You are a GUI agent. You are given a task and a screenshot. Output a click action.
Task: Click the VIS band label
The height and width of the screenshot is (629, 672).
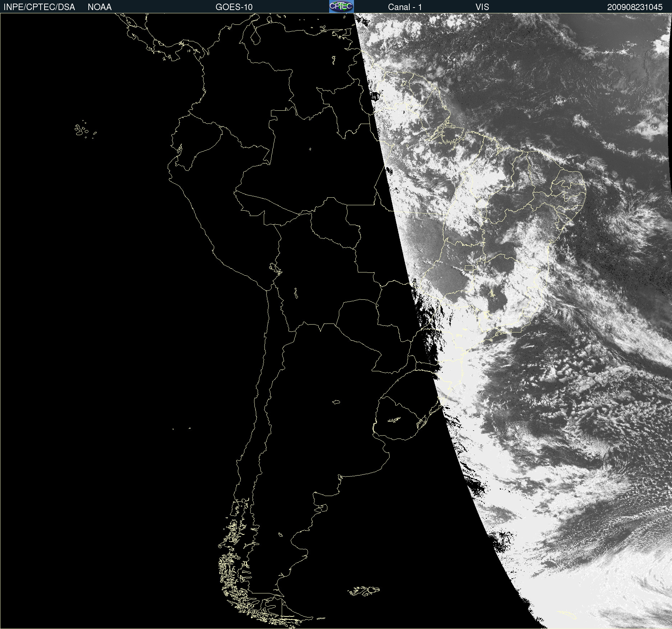tap(482, 7)
